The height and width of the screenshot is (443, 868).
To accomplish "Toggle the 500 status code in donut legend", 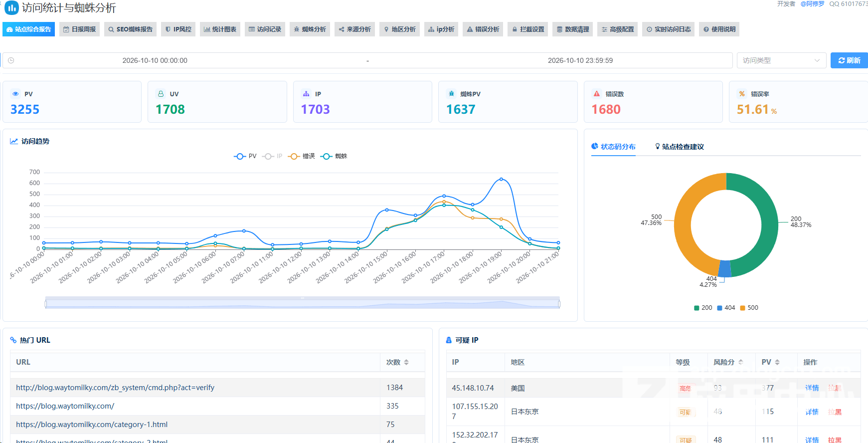I will tap(749, 308).
